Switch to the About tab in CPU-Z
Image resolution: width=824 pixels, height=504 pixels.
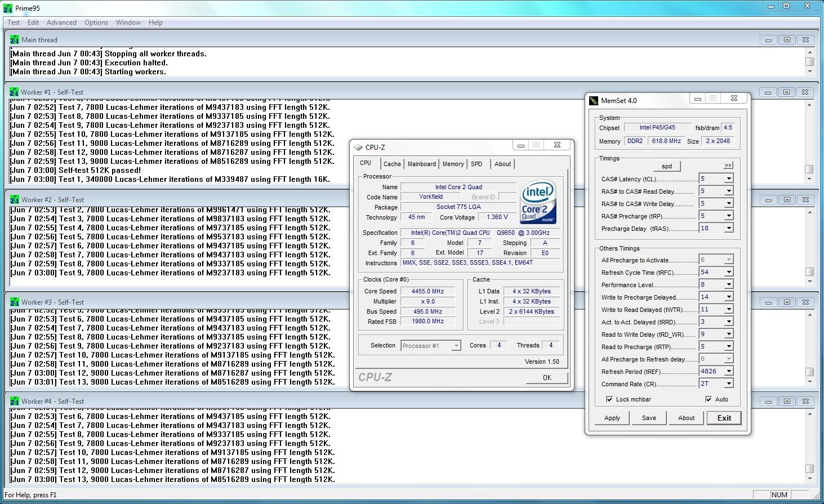coord(503,164)
